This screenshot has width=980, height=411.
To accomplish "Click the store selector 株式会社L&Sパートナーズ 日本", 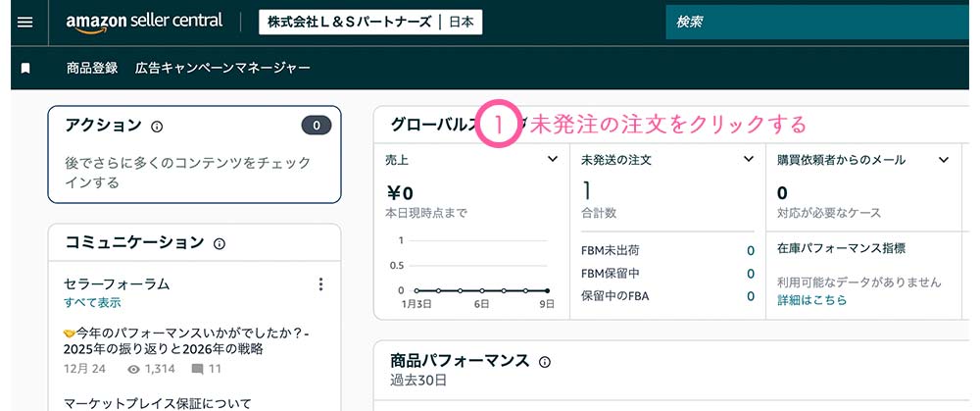I will coord(370,22).
